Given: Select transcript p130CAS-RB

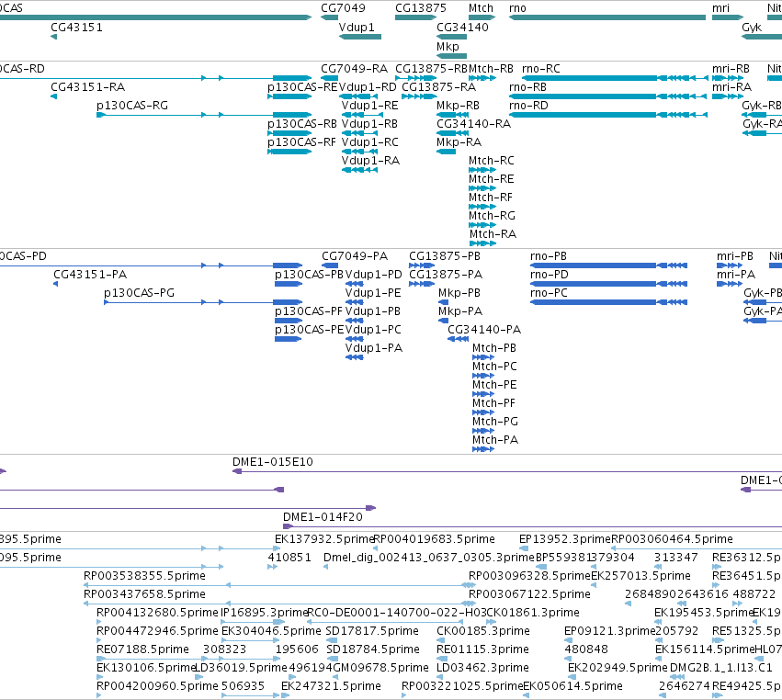Looking at the screenshot, I should 289,133.
